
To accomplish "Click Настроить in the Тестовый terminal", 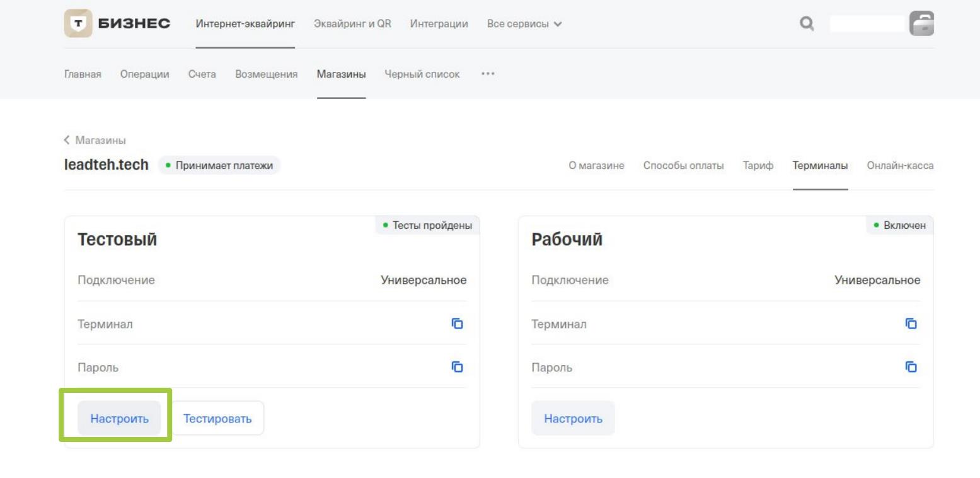I will pyautogui.click(x=119, y=418).
